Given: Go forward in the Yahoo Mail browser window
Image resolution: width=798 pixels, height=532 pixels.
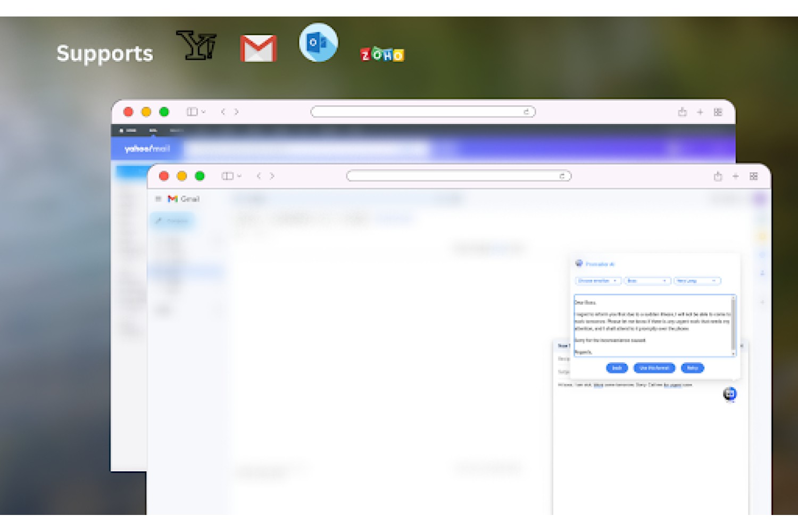Looking at the screenshot, I should 237,112.
